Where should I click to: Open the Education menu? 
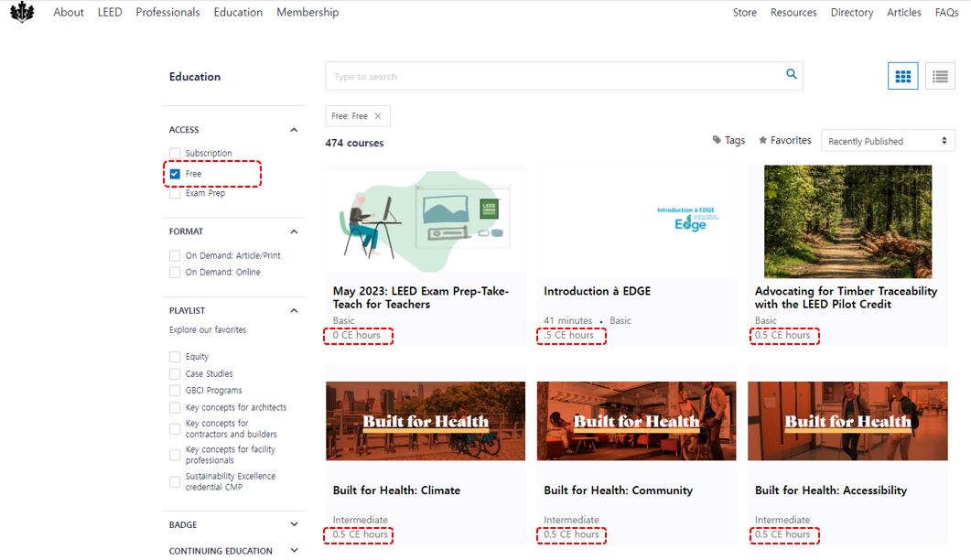[x=238, y=13]
